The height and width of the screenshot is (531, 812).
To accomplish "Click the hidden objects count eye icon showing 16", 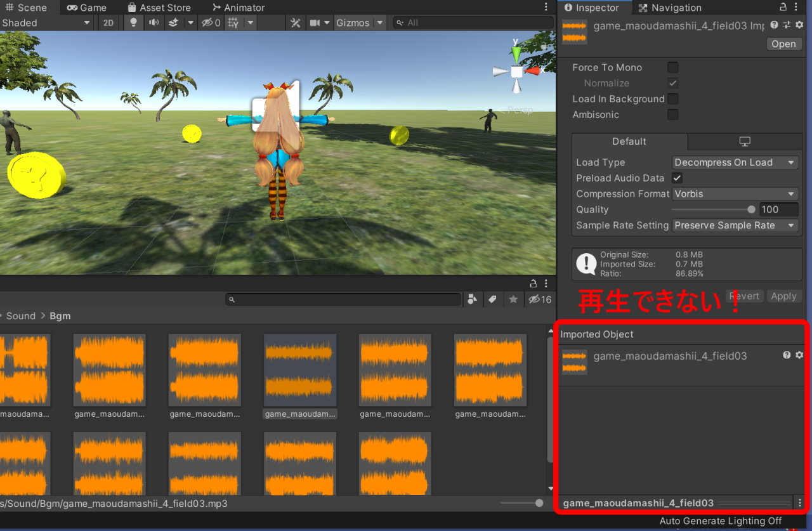I will [536, 299].
